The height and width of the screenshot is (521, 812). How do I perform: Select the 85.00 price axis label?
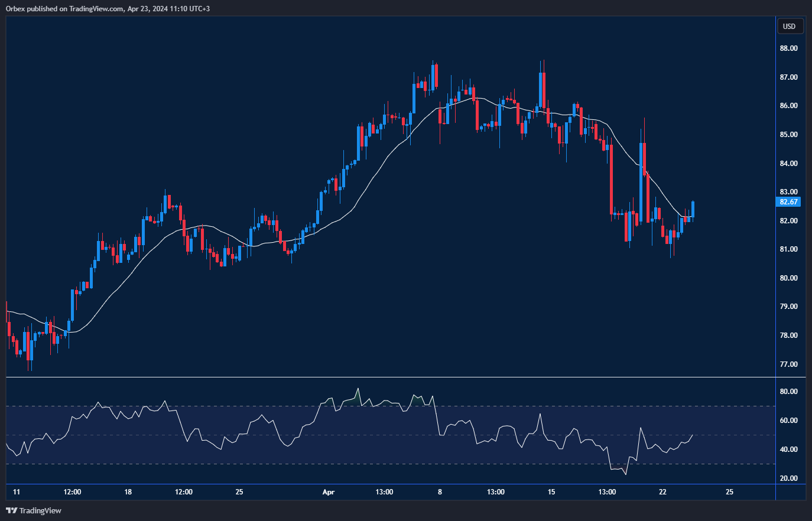(788, 135)
